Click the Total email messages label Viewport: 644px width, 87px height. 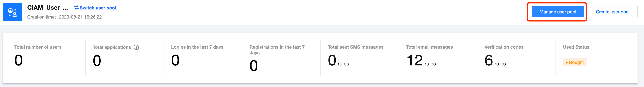(429, 47)
